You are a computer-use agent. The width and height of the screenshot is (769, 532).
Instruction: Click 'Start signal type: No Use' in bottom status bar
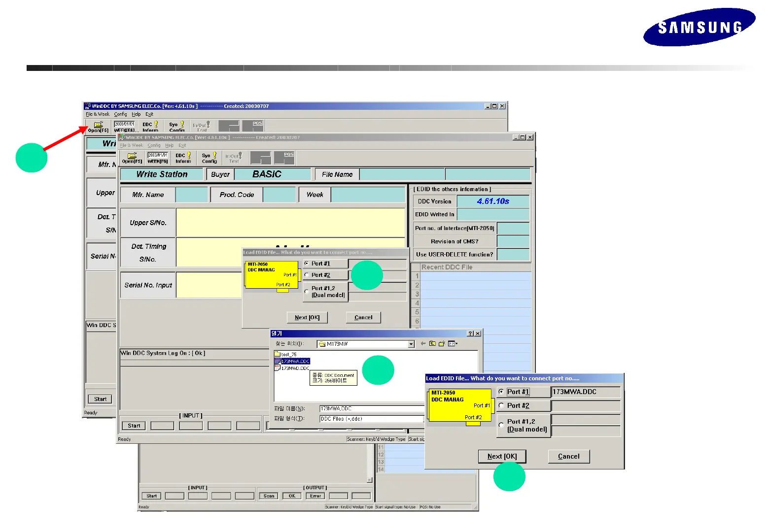(x=395, y=507)
